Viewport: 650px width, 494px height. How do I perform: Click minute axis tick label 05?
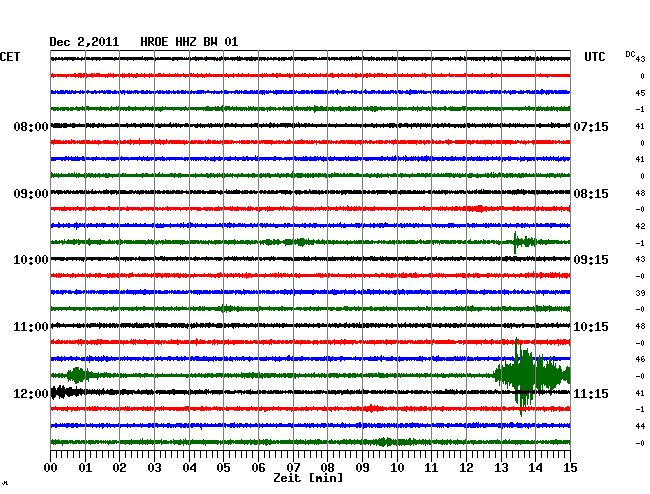[x=223, y=468]
